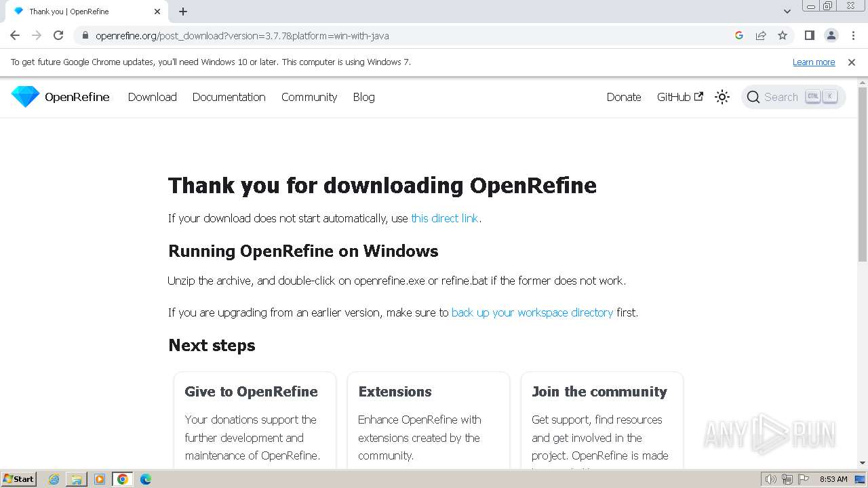Open Internet Explorer from the taskbar

click(54, 479)
